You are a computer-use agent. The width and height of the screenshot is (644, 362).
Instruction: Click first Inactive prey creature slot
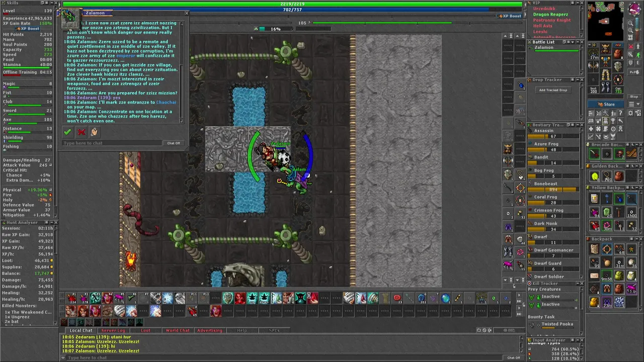tap(552, 298)
